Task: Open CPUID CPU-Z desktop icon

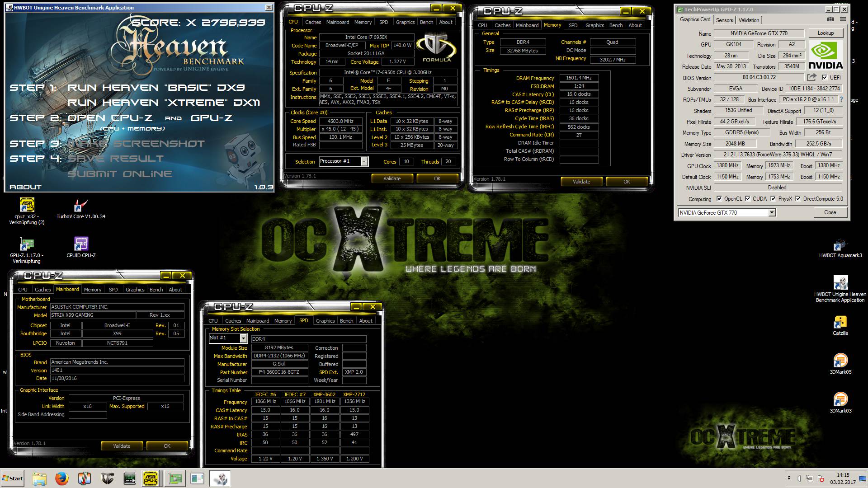Action: point(81,248)
